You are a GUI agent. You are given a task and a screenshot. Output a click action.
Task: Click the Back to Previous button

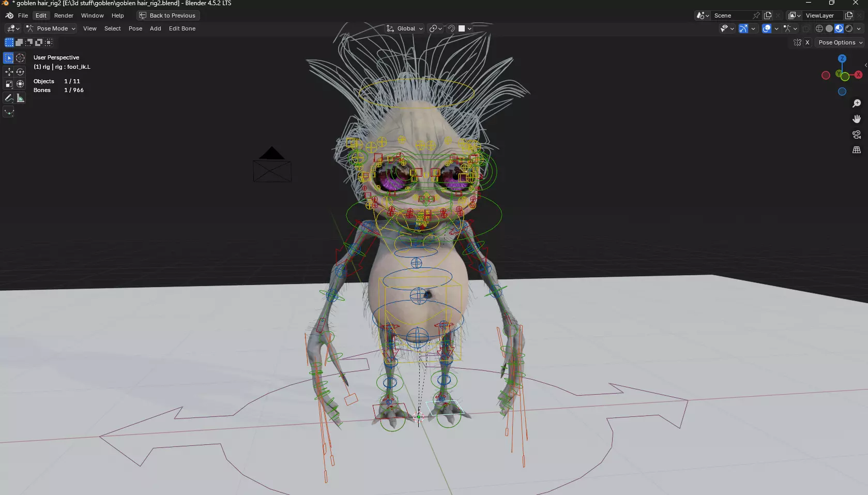click(x=168, y=16)
